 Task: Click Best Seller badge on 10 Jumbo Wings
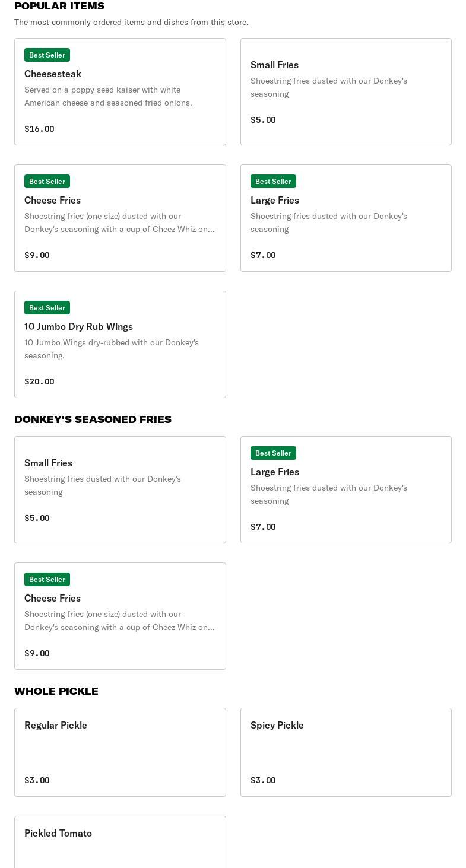(47, 307)
